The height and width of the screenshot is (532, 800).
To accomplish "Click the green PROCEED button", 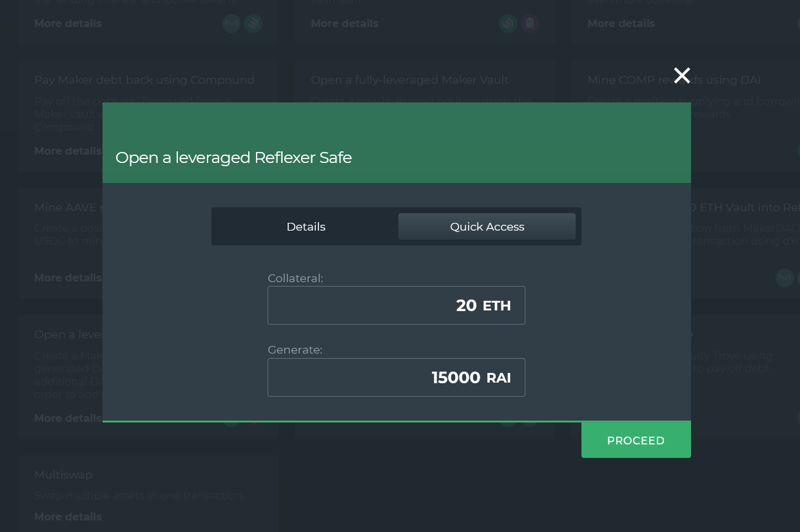I will [x=636, y=441].
